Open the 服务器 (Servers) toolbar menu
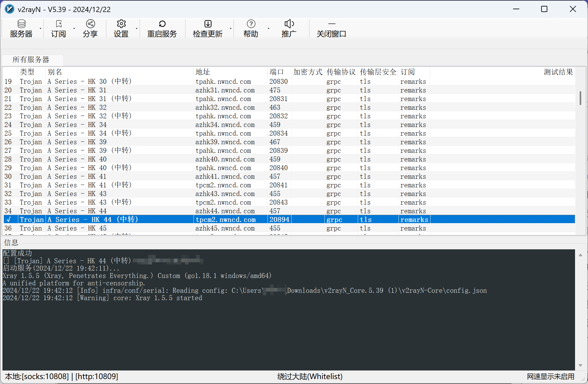Image resolution: width=588 pixels, height=384 pixels. (x=21, y=29)
